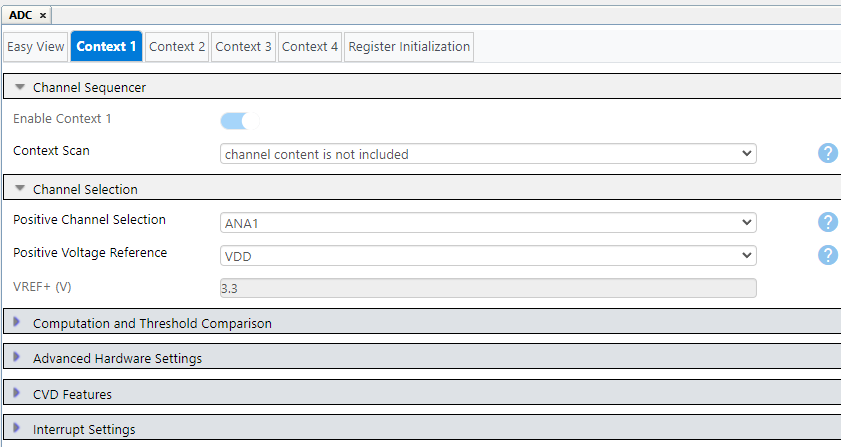
Task: Select the Context 4 tab
Action: [x=310, y=47]
